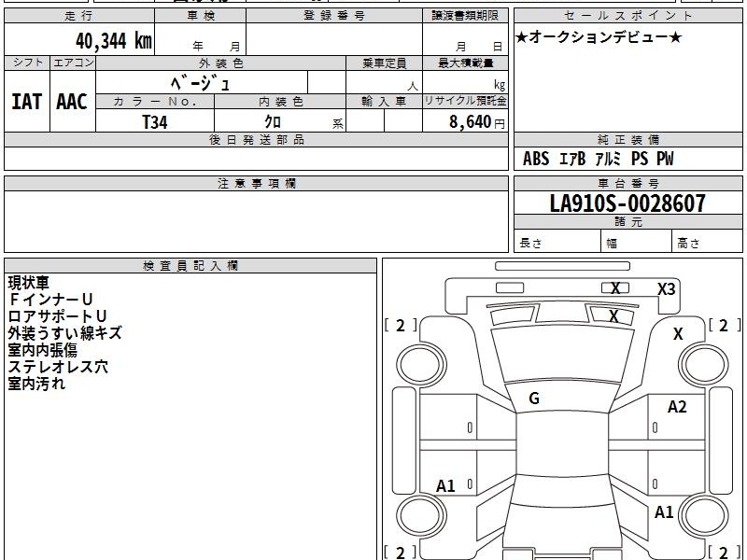Click the 長さ dimension cell
Screen dimensions: 747x560
coord(557,242)
